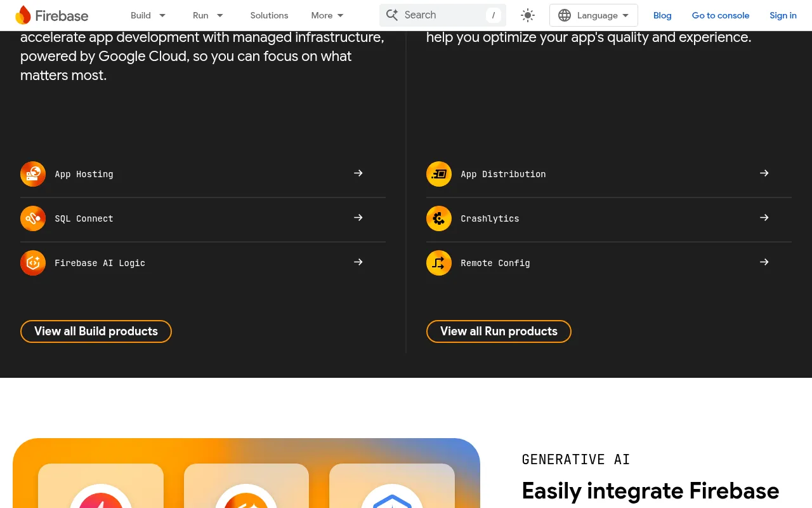Open the Remote Config text link
812x508 pixels.
pyautogui.click(x=495, y=263)
